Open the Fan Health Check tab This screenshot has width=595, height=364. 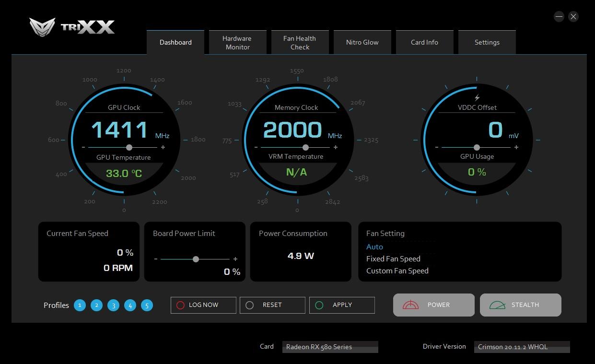point(300,42)
